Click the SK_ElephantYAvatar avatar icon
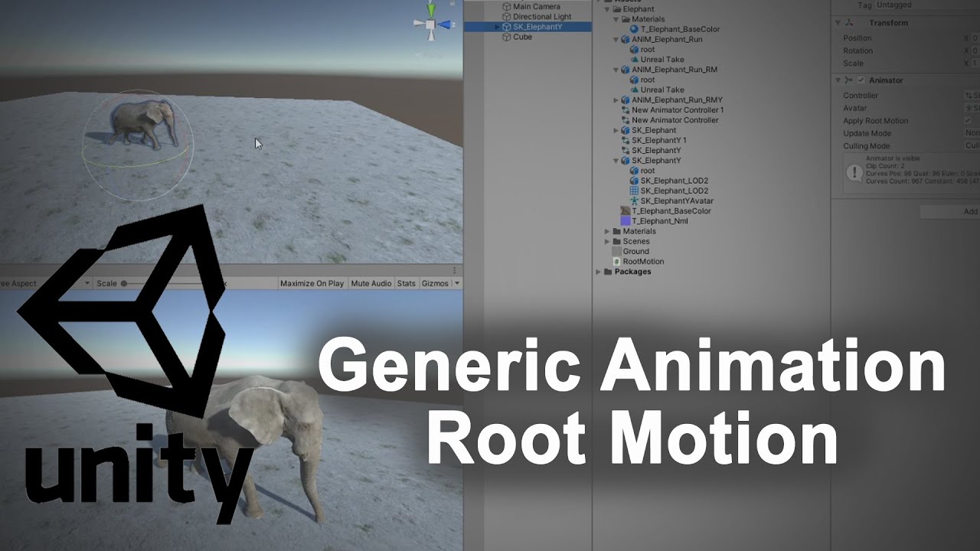 634,201
